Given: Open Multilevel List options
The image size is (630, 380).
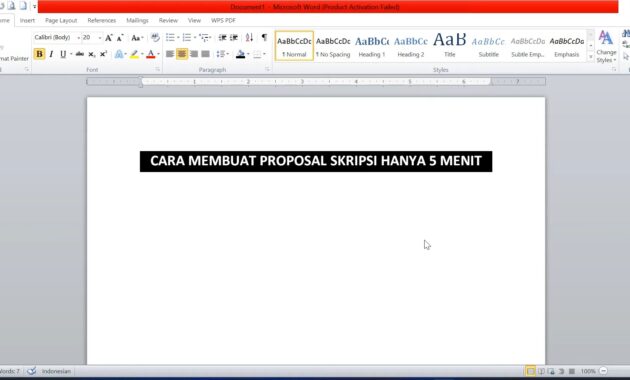Looking at the screenshot, I should (205, 37).
